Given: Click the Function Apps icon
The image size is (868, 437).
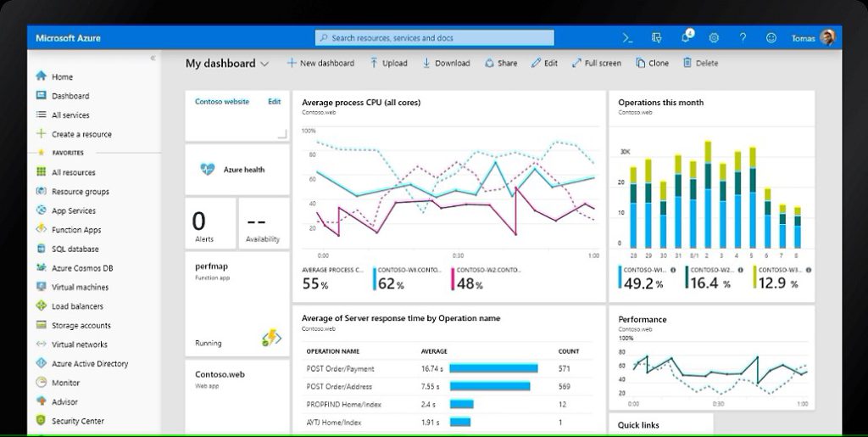Looking at the screenshot, I should point(41,229).
